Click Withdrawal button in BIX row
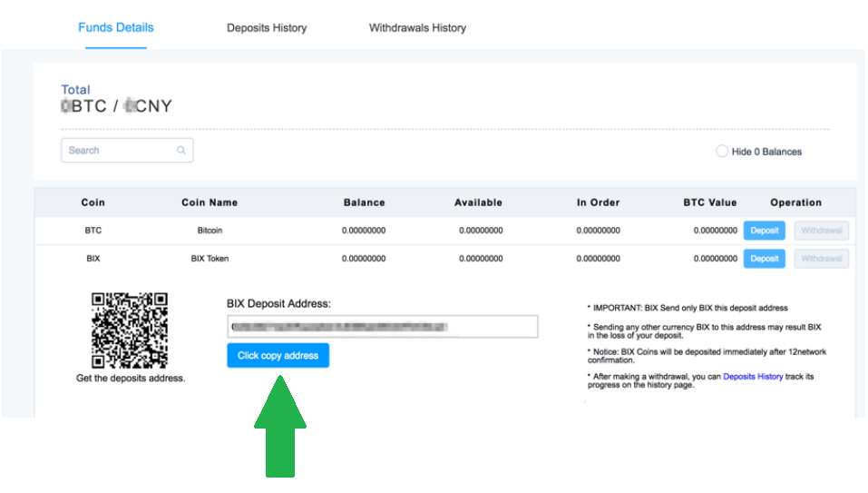Screen dimensions: 868x493 pos(822,259)
